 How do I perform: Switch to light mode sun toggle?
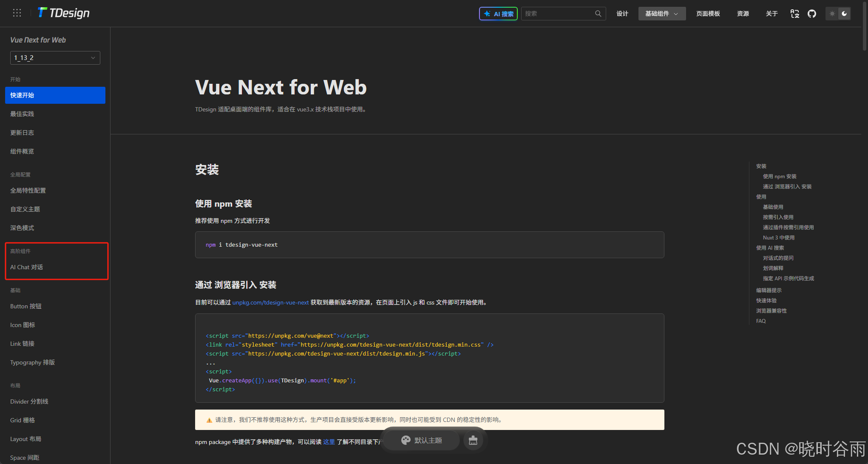pos(832,14)
